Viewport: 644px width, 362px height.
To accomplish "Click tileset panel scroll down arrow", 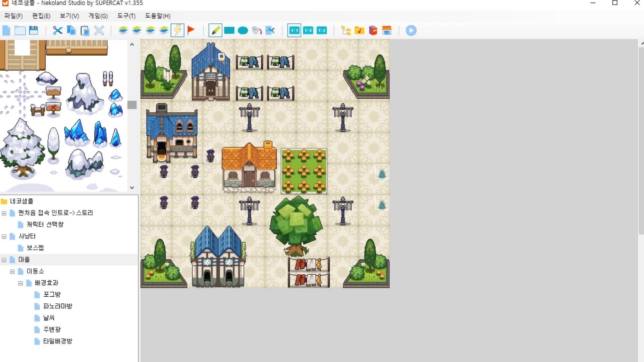I will click(132, 188).
